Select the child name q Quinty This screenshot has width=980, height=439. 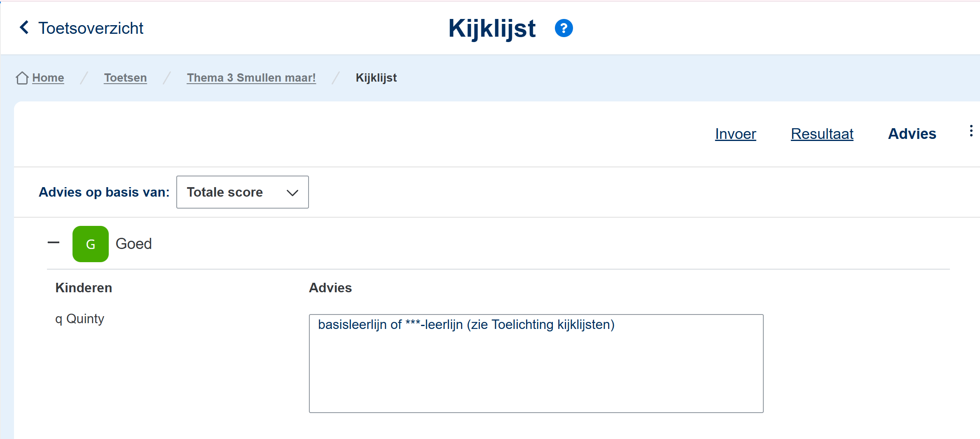[80, 319]
